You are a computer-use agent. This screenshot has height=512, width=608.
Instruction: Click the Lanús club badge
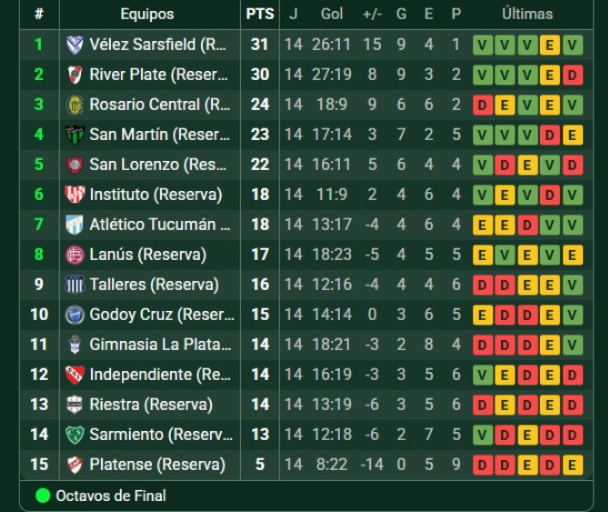[74, 255]
